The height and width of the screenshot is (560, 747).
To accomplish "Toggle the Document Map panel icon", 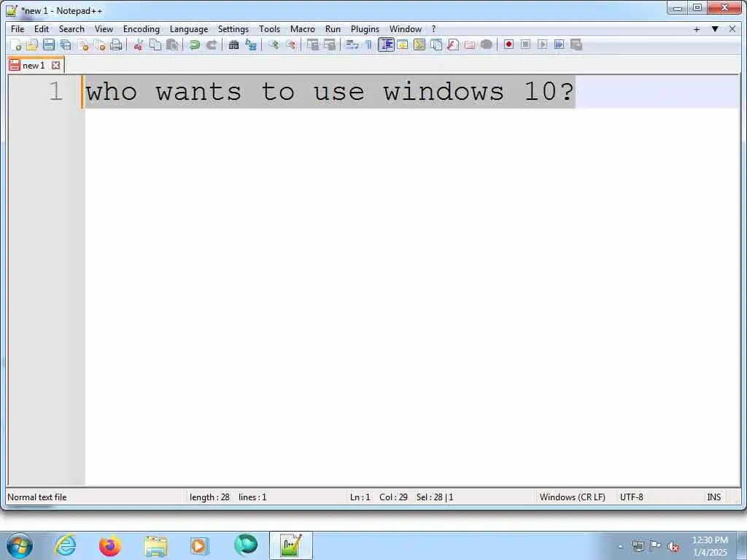I will 419,44.
